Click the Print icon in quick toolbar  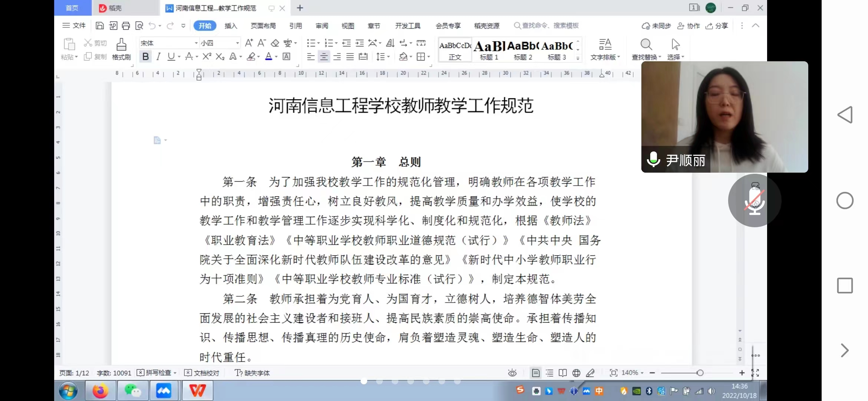pyautogui.click(x=126, y=26)
